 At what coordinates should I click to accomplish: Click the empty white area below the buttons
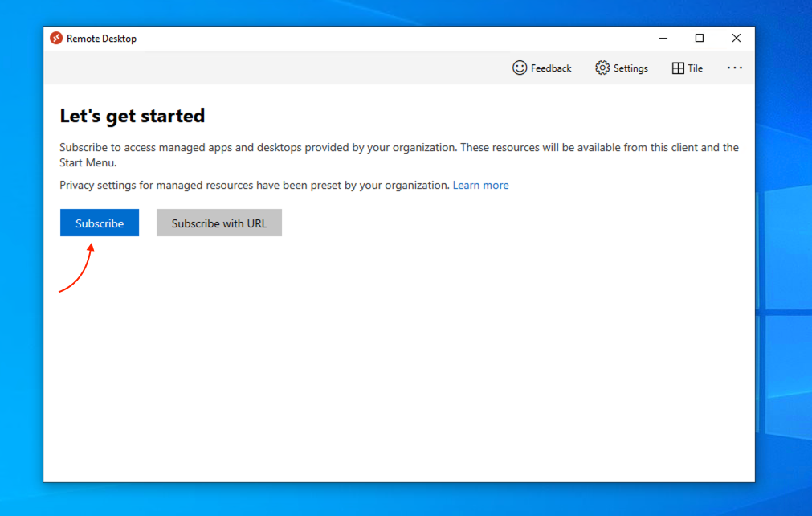tap(402, 362)
